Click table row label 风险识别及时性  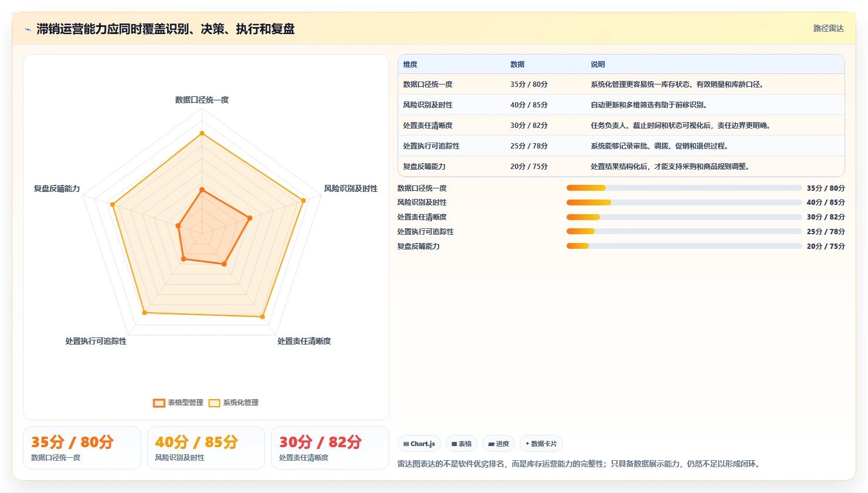(428, 105)
